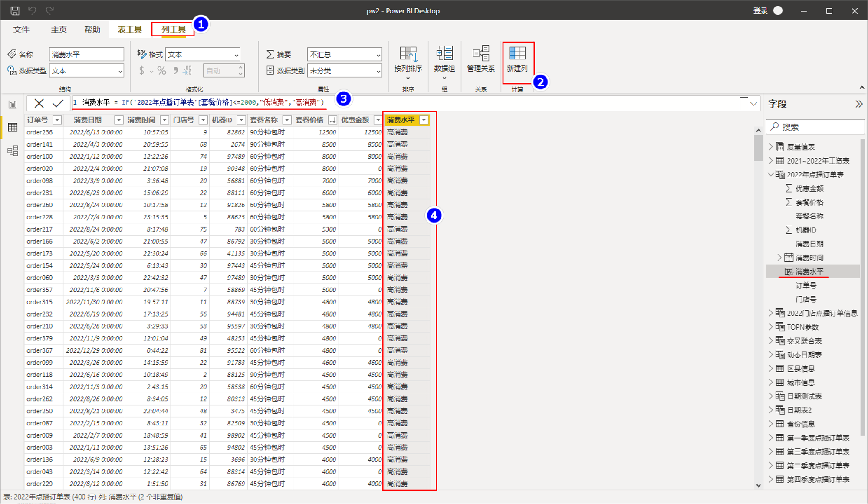Image resolution: width=868 pixels, height=504 pixels.
Task: Click the 套餐名称 column header
Action: (x=264, y=120)
